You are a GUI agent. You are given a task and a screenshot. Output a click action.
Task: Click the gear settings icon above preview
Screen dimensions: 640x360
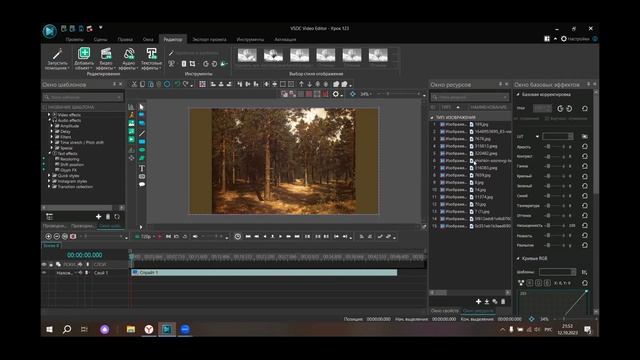[336, 94]
